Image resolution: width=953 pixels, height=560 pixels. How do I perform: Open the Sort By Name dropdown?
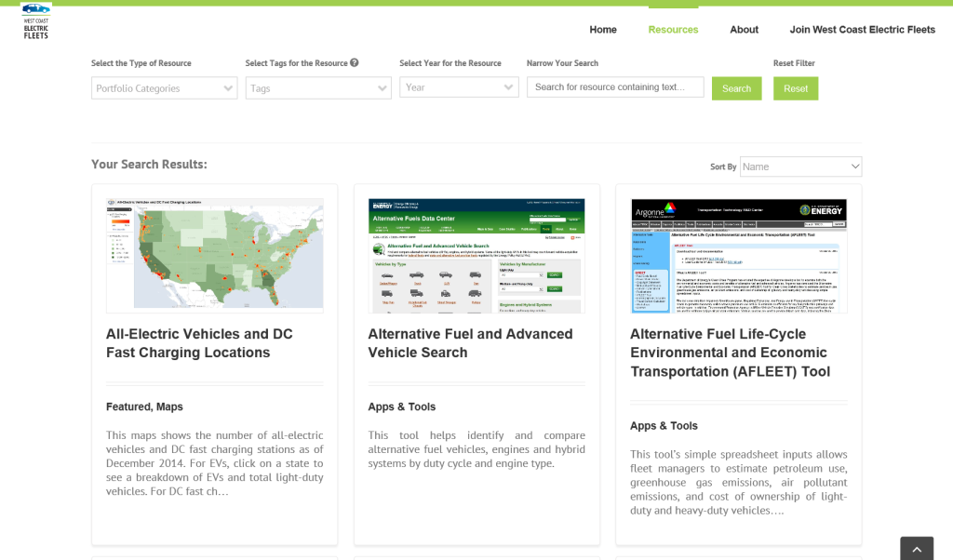coord(800,167)
